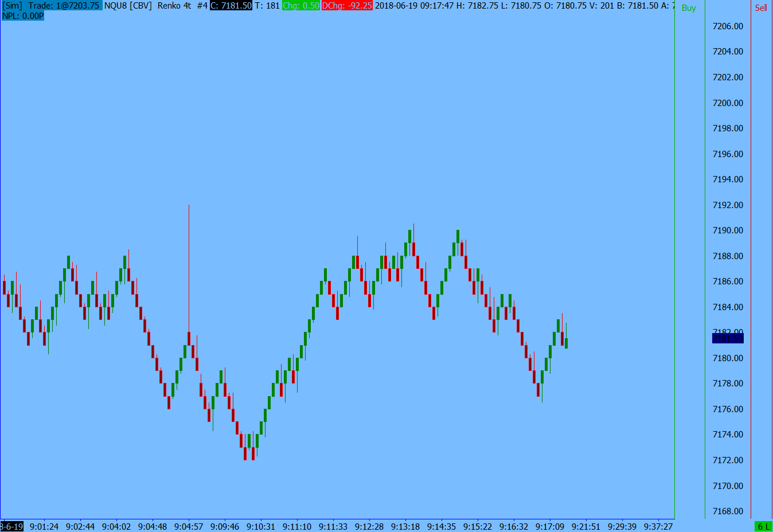Image resolution: width=773 pixels, height=532 pixels.
Task: Click the 7190.00 price scale label
Action: [728, 230]
